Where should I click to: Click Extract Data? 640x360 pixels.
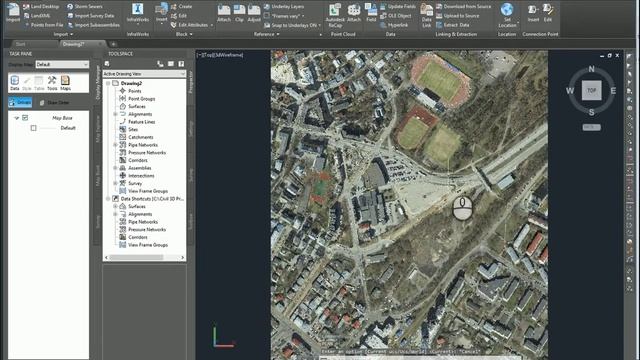click(453, 25)
